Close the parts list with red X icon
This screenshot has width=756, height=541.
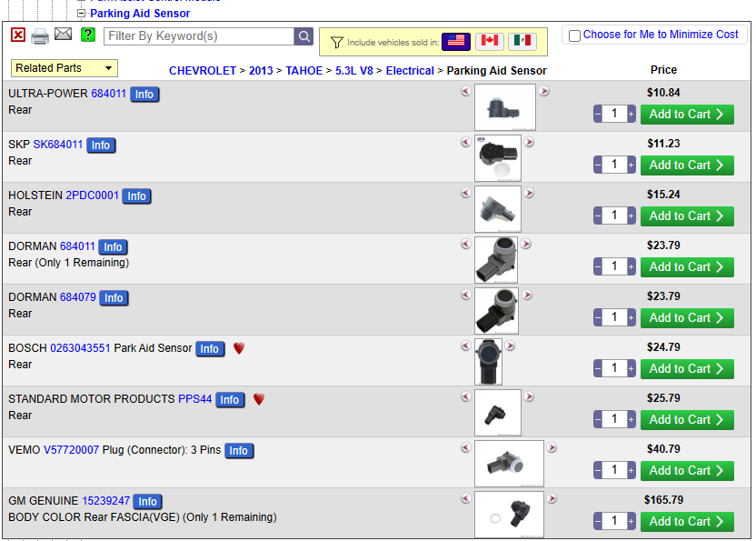(x=18, y=35)
